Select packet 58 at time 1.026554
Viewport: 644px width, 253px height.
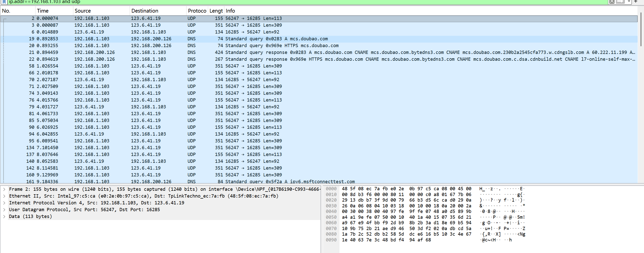(319, 66)
